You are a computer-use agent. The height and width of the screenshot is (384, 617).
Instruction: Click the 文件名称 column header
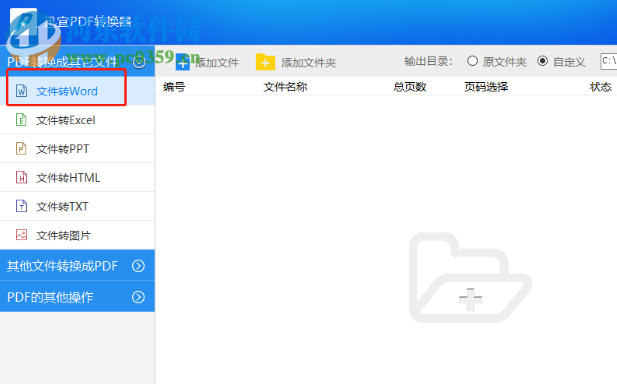[285, 87]
